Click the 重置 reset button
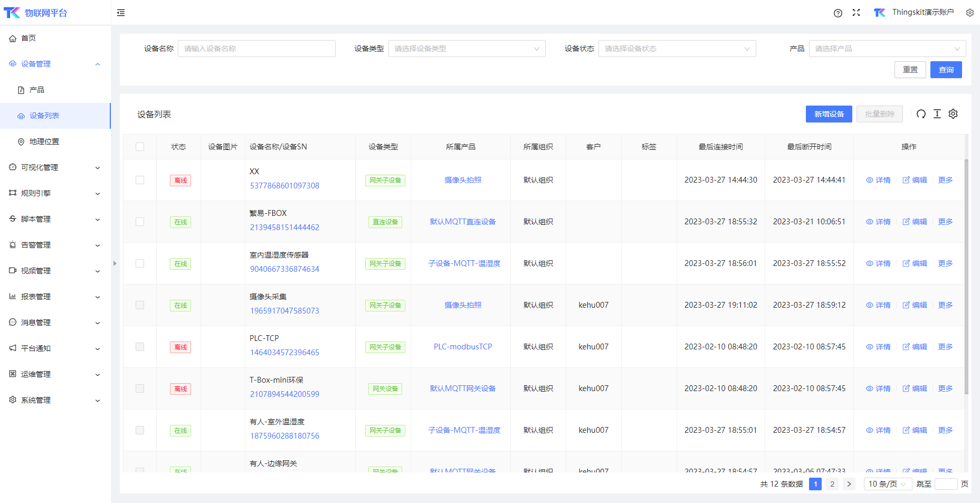980x503 pixels. point(910,70)
